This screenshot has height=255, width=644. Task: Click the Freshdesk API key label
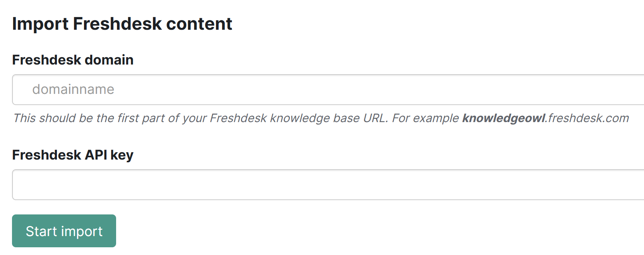[73, 155]
